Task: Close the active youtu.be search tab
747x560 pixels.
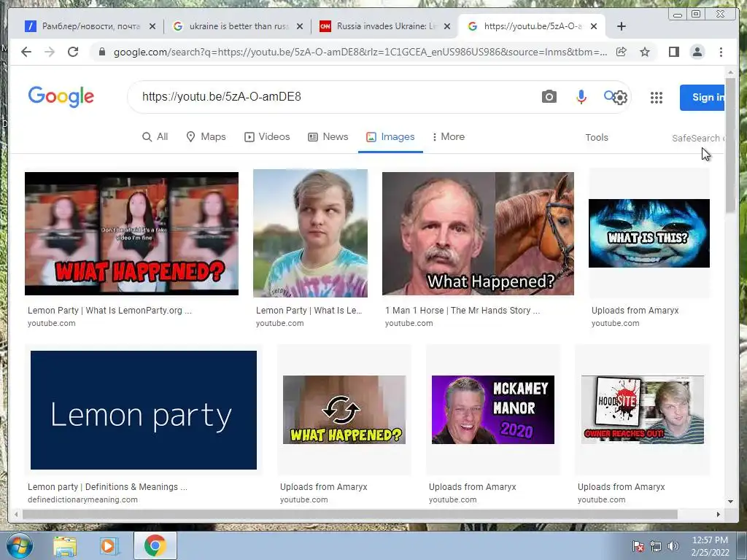Action: tap(594, 26)
